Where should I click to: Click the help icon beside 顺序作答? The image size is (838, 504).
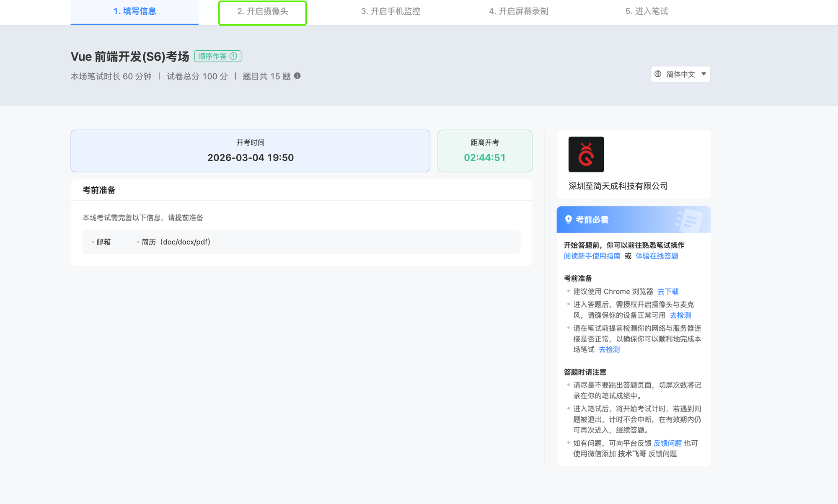pyautogui.click(x=233, y=56)
